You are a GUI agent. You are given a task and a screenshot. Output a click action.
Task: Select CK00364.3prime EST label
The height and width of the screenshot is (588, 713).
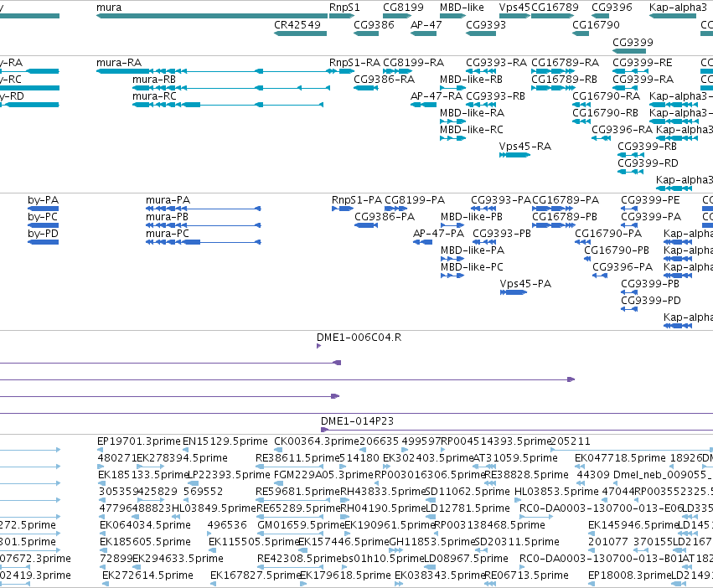(x=317, y=441)
